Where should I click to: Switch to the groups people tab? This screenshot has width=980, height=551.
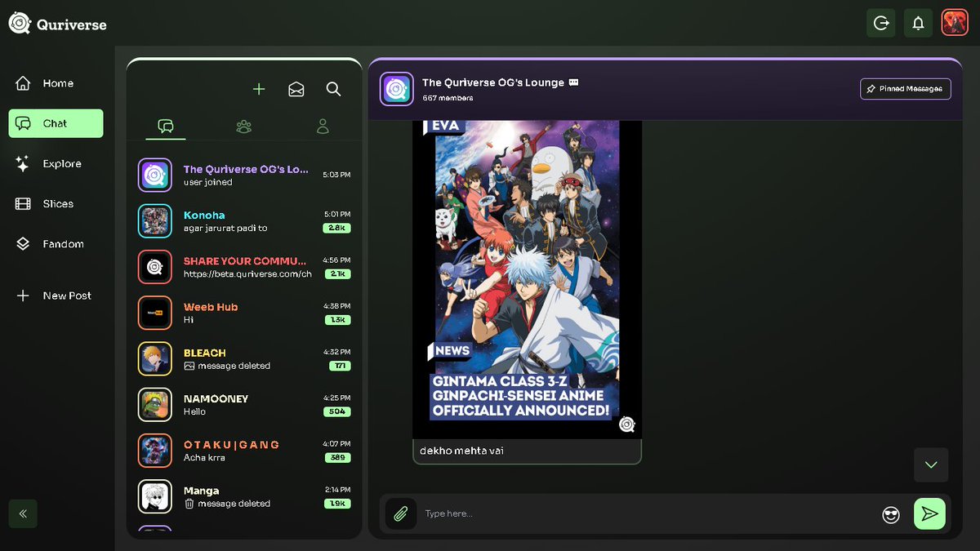pos(243,127)
